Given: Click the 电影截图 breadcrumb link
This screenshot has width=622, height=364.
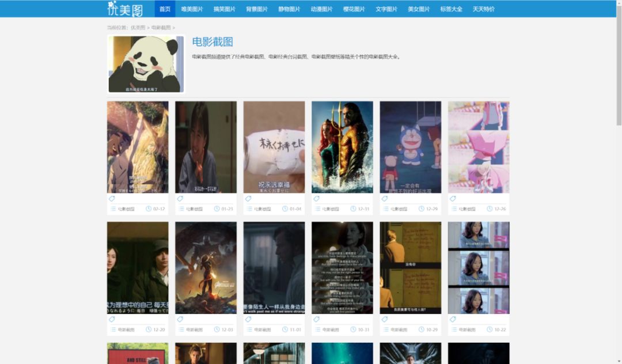Looking at the screenshot, I should (161, 28).
